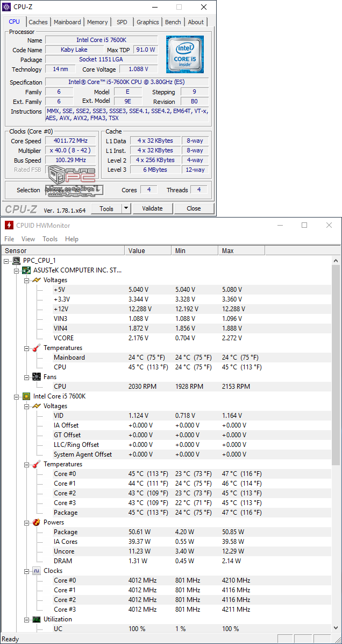Click the graph icon beside Utilization

(x=37, y=619)
